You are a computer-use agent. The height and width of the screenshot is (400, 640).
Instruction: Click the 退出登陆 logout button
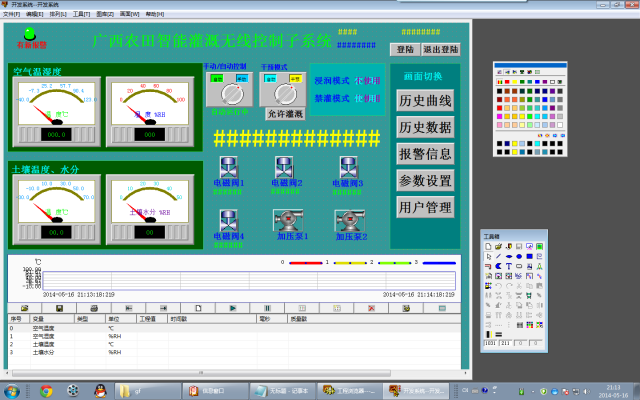[x=441, y=49]
